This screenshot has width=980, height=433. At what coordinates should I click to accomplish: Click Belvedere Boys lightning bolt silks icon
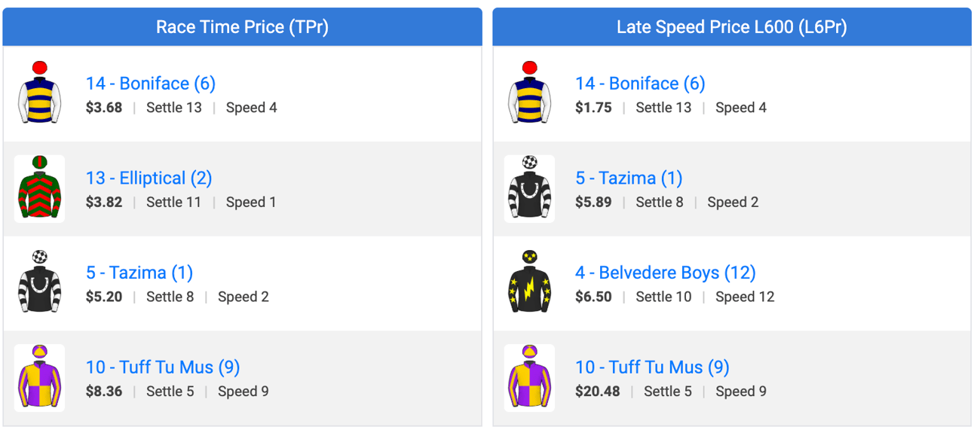pos(529,282)
